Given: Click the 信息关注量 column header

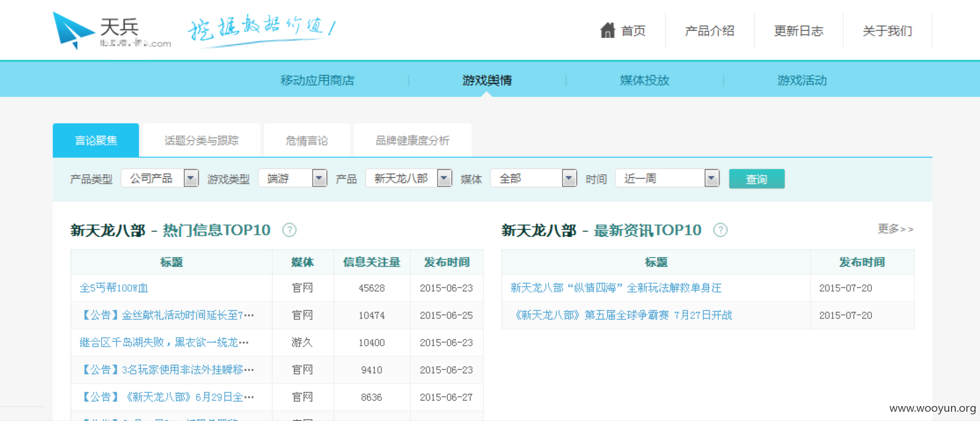Looking at the screenshot, I should (x=372, y=262).
